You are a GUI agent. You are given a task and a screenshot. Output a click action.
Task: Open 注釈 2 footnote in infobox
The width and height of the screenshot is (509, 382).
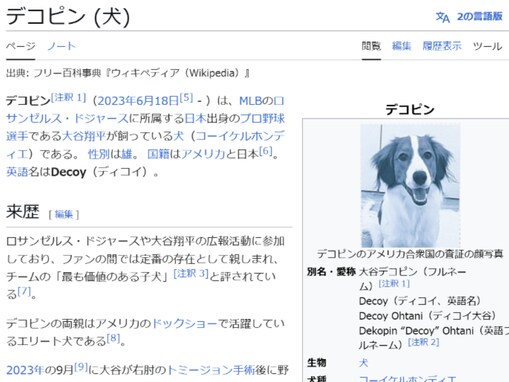pos(423,342)
